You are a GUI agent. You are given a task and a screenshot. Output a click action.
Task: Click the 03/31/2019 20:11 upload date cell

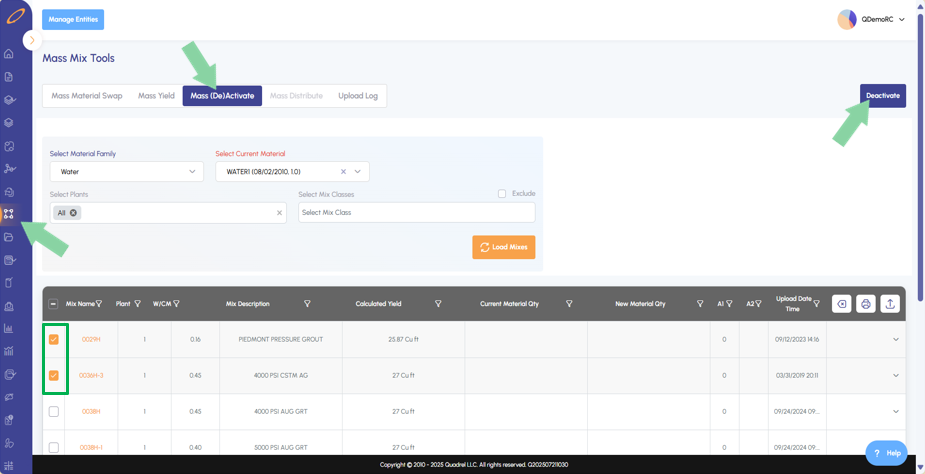tap(798, 376)
